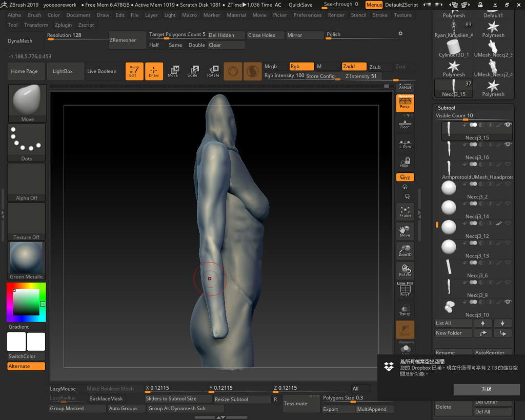The image size is (525, 420).
Task: Click the SwitchColor button
Action: (x=26, y=356)
